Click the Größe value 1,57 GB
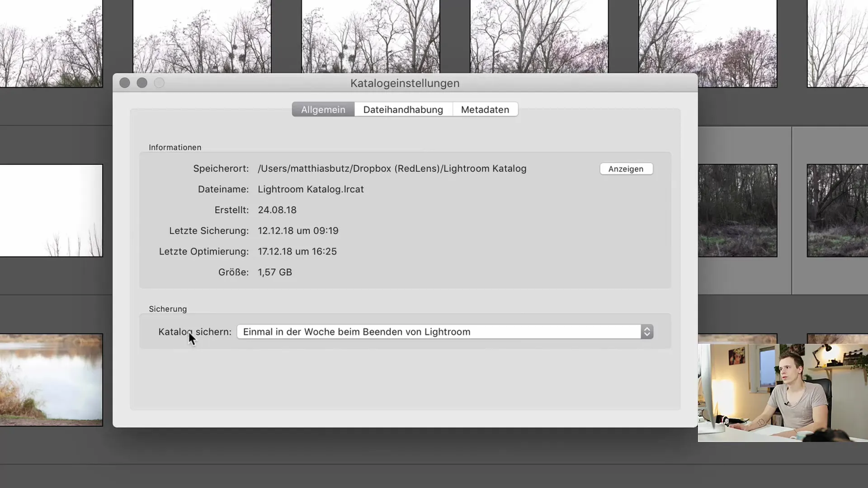868x488 pixels. coord(275,272)
